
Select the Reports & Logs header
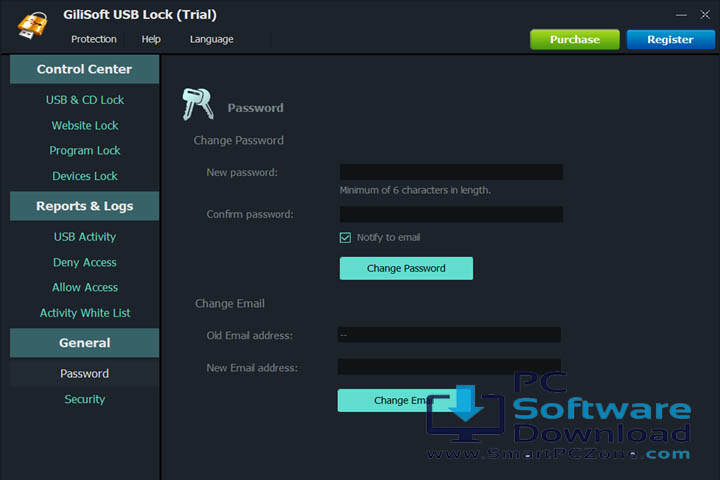coord(84,206)
